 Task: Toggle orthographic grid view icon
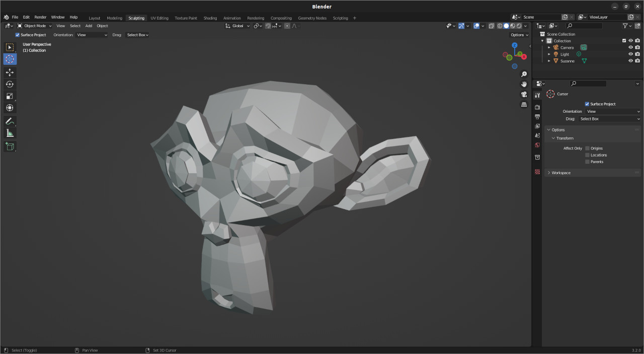[524, 105]
